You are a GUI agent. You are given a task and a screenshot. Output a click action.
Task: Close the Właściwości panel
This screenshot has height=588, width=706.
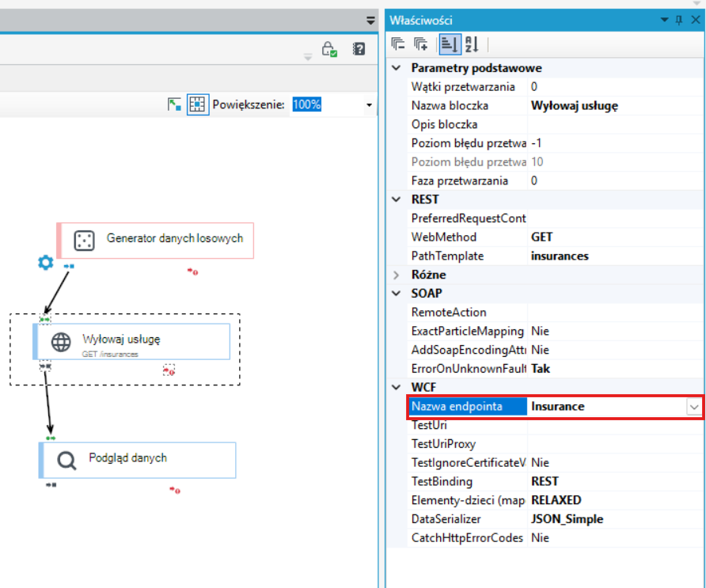tap(695, 20)
